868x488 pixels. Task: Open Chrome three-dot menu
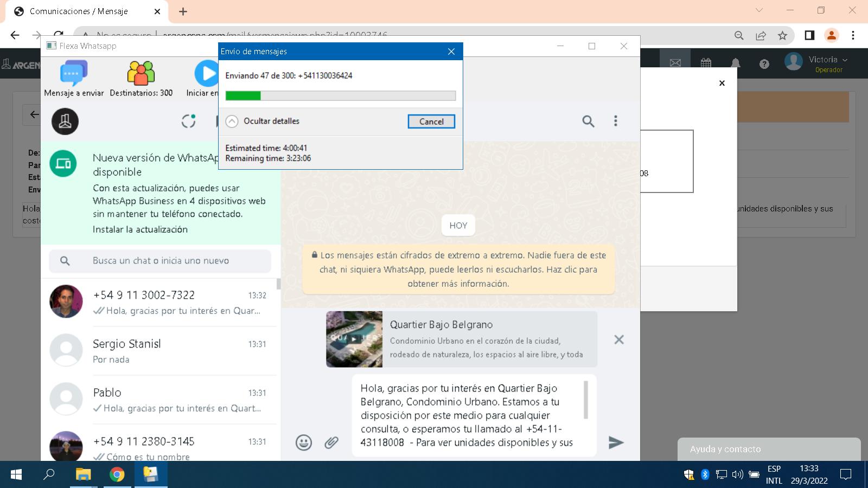(x=853, y=35)
